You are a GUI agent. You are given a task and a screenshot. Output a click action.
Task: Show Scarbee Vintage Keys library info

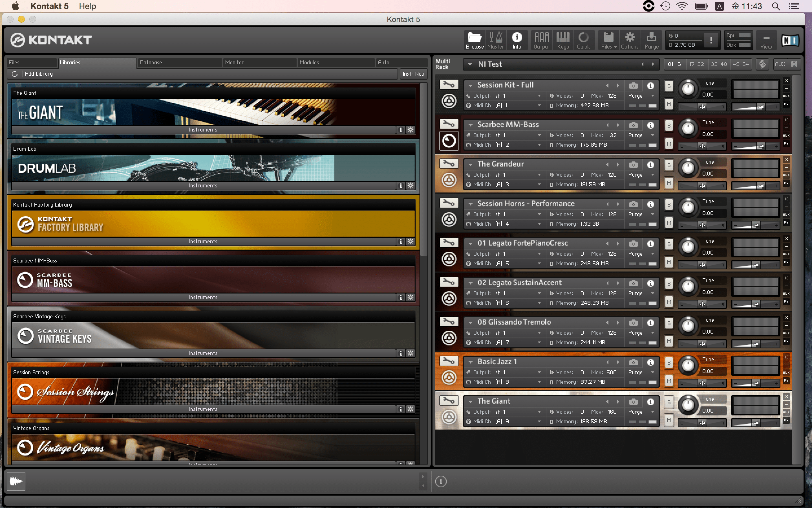point(401,353)
